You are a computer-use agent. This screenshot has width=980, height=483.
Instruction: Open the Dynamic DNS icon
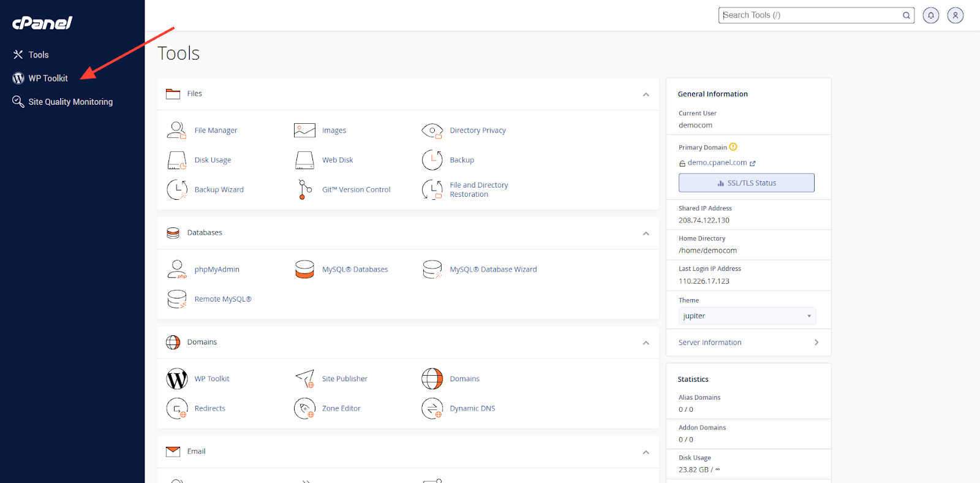coord(432,408)
